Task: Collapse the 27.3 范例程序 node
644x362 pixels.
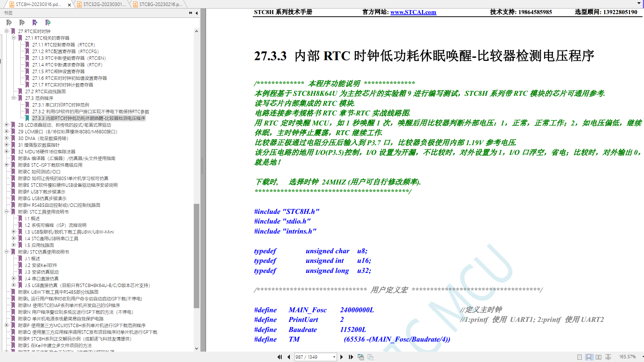Action: tap(13, 98)
